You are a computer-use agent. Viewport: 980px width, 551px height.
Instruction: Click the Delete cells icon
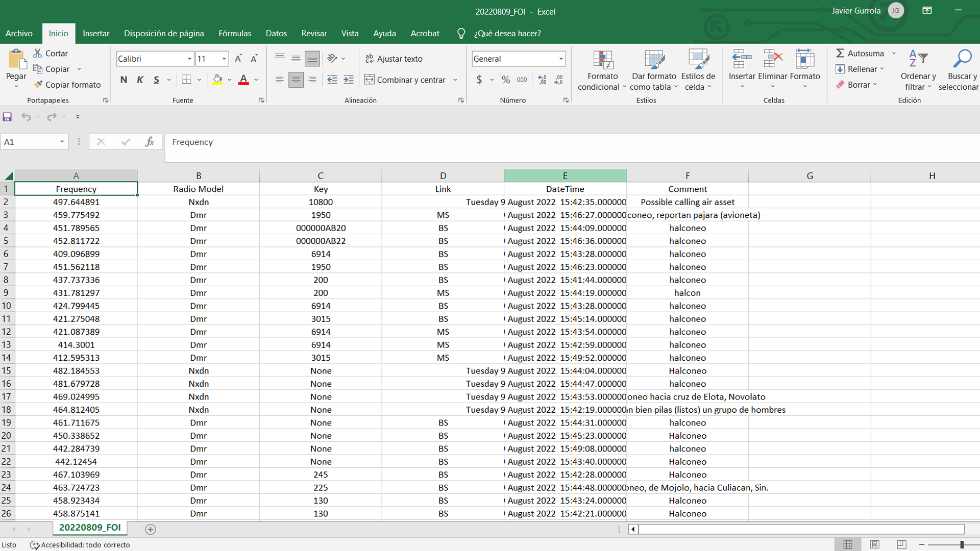pos(772,59)
